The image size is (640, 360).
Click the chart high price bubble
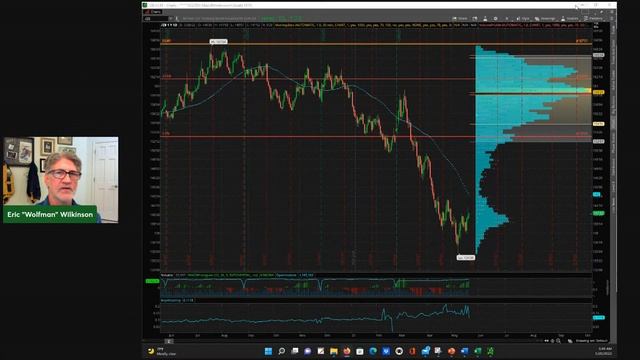[x=218, y=42]
